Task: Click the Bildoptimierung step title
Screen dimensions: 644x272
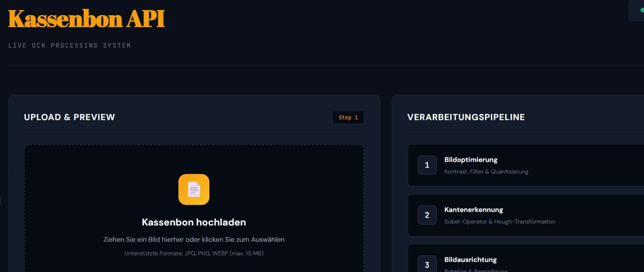Action: [471, 160]
